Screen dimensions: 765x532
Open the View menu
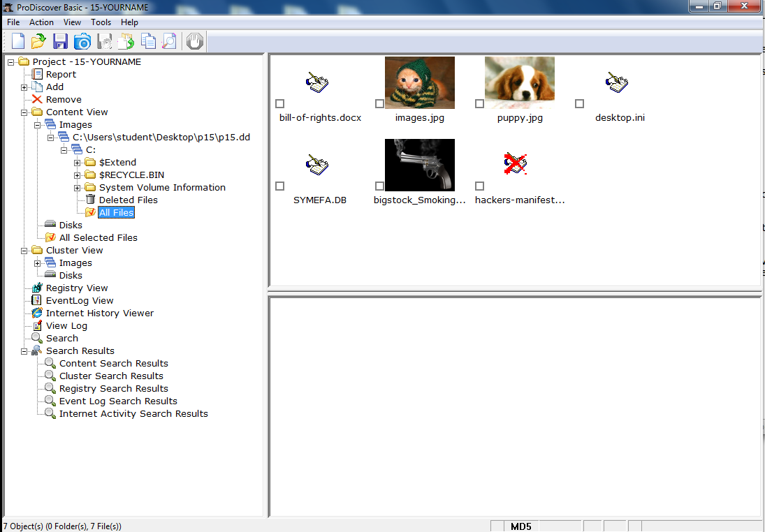[72, 22]
